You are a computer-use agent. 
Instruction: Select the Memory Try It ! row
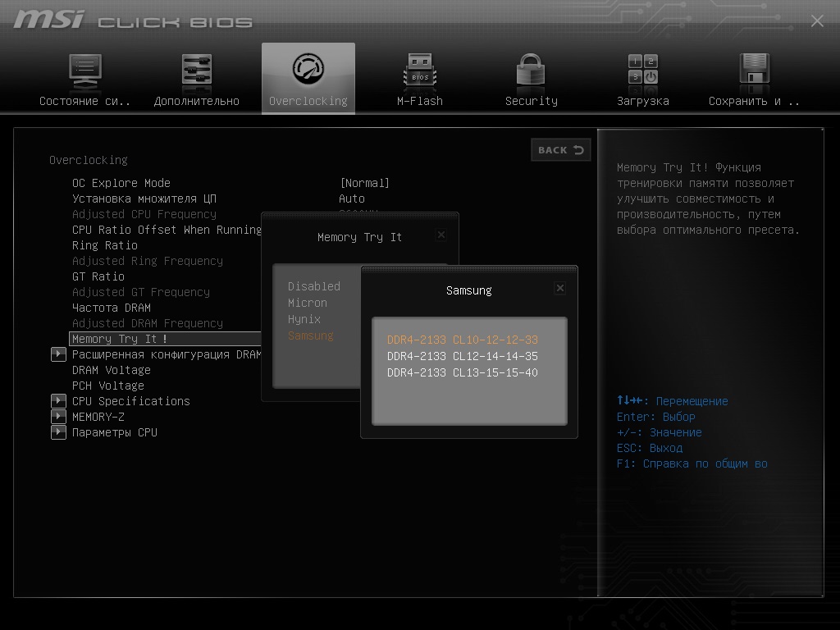pyautogui.click(x=166, y=339)
